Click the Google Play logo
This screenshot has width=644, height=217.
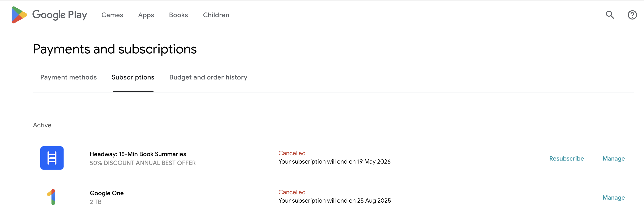click(19, 15)
